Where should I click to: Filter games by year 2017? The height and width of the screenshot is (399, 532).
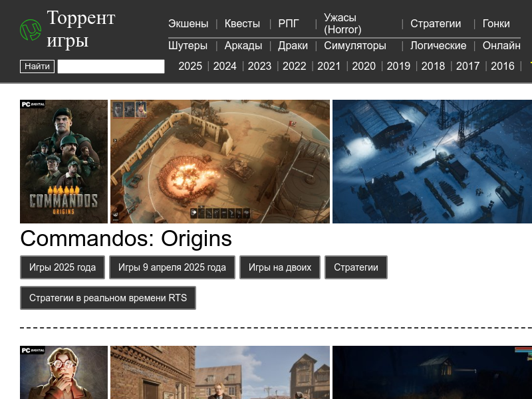point(468,66)
